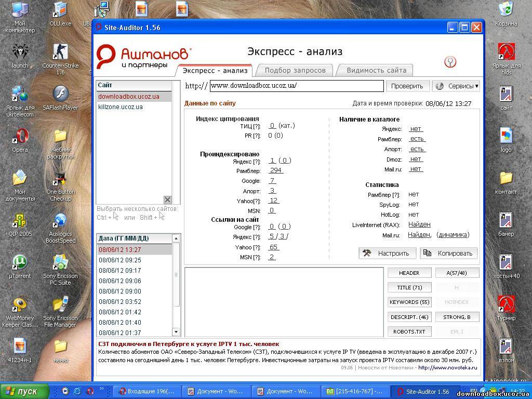Select the One Button Checkup shortcut

coord(60,185)
